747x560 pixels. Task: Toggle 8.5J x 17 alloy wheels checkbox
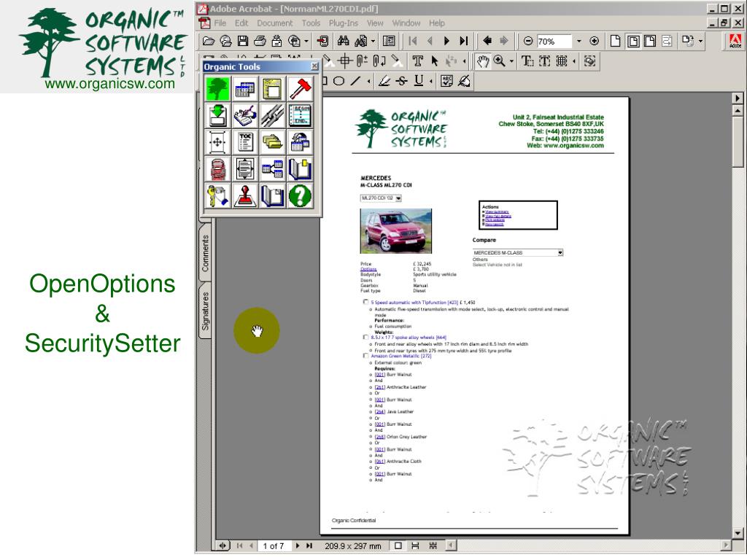click(x=365, y=337)
